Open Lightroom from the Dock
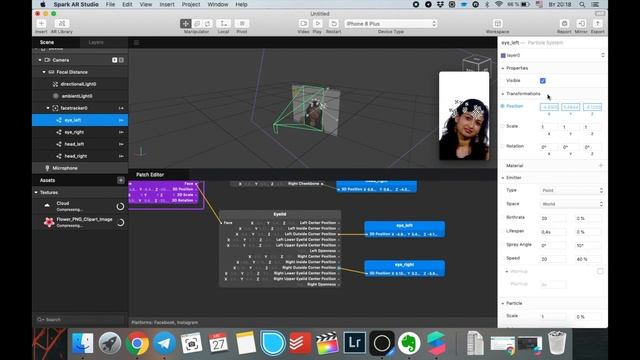Viewport: 640px width, 360px height. (354, 343)
